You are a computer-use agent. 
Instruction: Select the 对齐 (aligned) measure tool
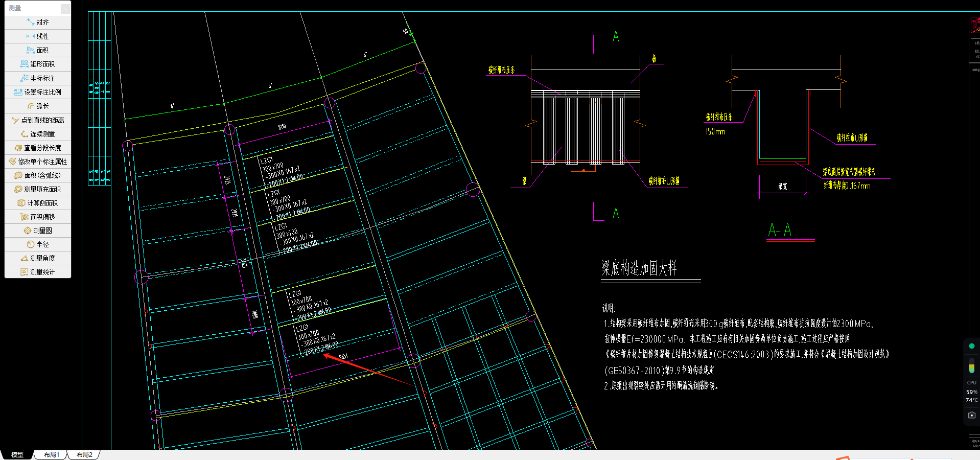38,22
